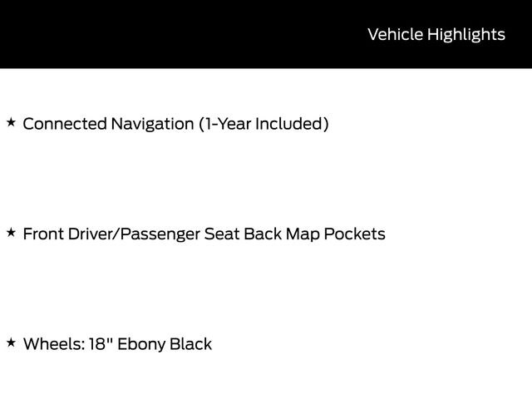Click the Front Driver/Passenger Seat highlight

(x=204, y=234)
